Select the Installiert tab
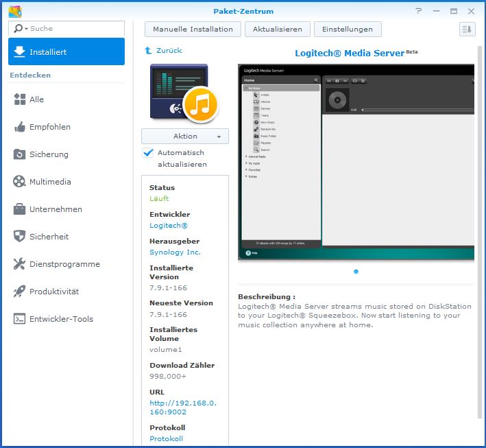Screen dimensions: 486x448 tap(66, 51)
